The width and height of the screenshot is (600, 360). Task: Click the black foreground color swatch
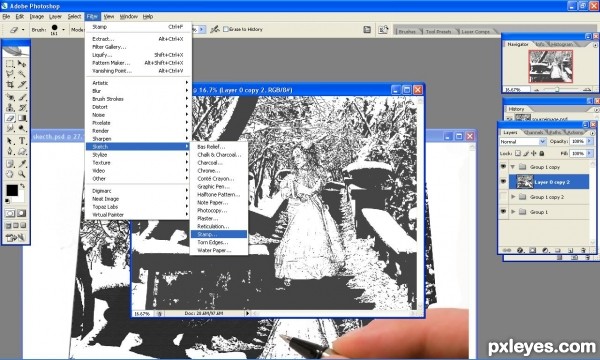12,190
